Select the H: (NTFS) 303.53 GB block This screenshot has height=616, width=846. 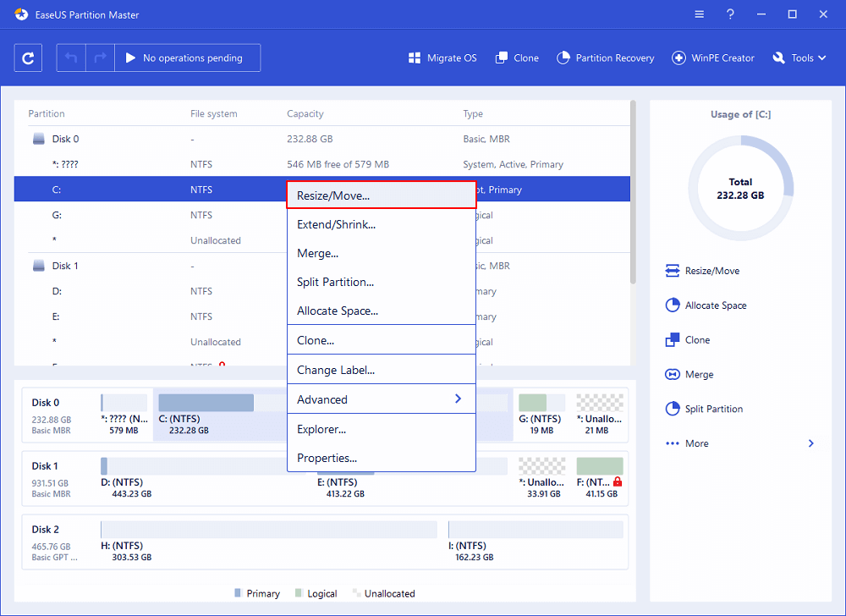(x=269, y=541)
